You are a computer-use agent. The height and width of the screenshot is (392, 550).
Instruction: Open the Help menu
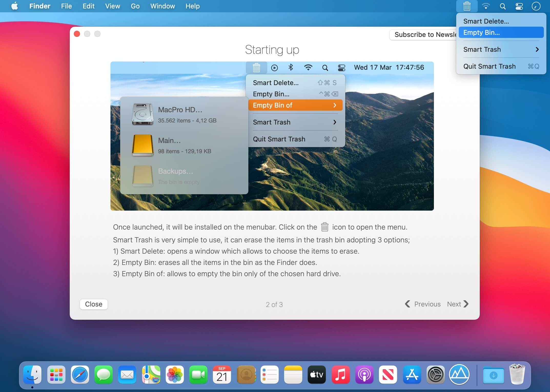[x=192, y=6]
